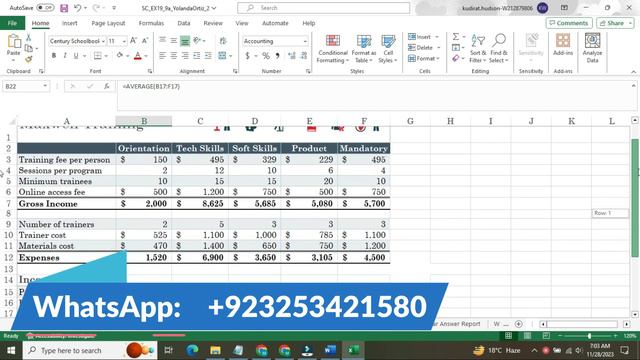
Task: Collapse the ribbon with the chevron
Action: coord(633,72)
